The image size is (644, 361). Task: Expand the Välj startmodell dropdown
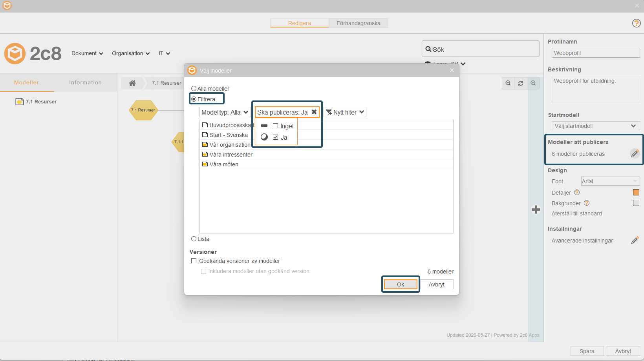[596, 126]
